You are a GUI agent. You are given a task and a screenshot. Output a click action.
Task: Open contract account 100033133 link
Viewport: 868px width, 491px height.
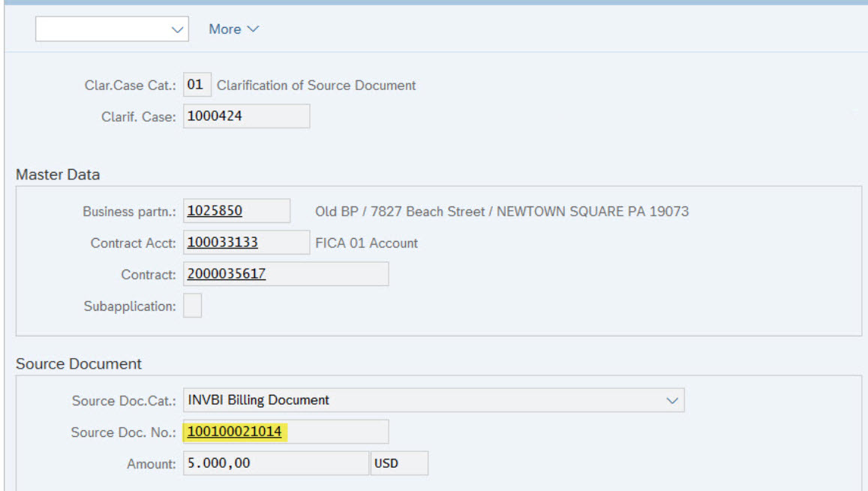[222, 242]
